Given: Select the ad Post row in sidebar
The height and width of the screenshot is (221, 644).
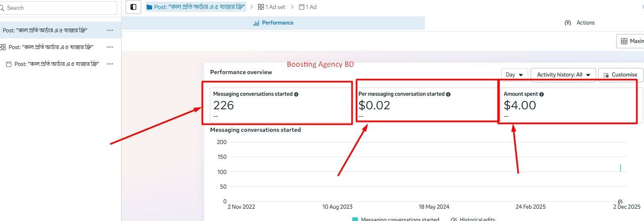Looking at the screenshot, I should (61, 64).
